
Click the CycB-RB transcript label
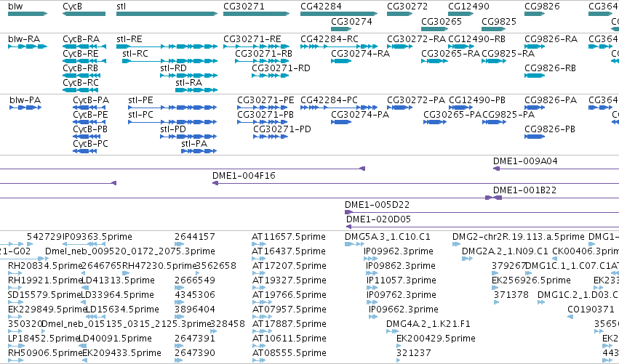[81, 68]
